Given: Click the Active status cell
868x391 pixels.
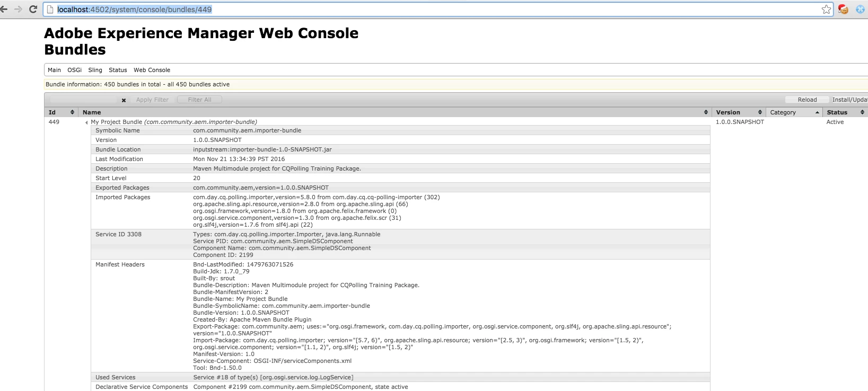Looking at the screenshot, I should coord(835,122).
